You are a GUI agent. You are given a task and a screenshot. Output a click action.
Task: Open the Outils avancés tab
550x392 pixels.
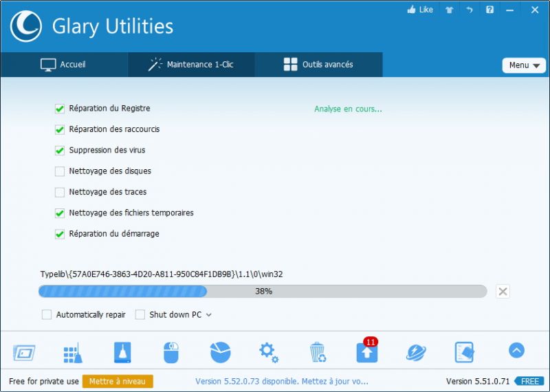coord(318,65)
